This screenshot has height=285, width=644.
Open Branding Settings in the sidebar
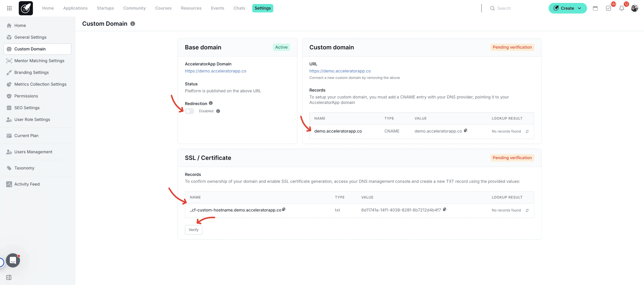pyautogui.click(x=31, y=73)
